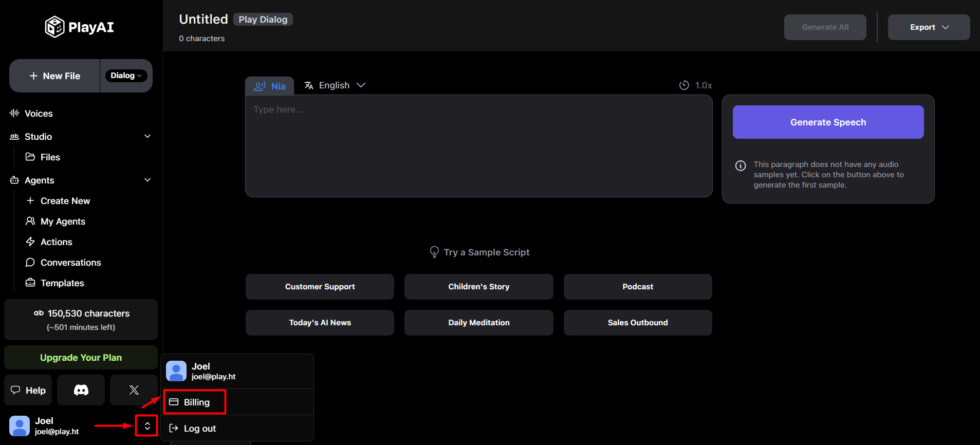Click the Conversations chat bubble icon
The height and width of the screenshot is (445, 980).
(x=30, y=262)
